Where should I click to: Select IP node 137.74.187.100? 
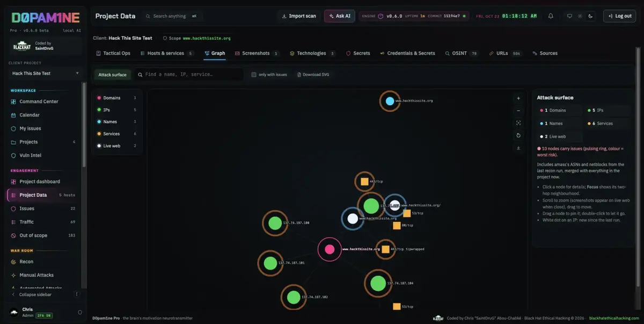[275, 223]
